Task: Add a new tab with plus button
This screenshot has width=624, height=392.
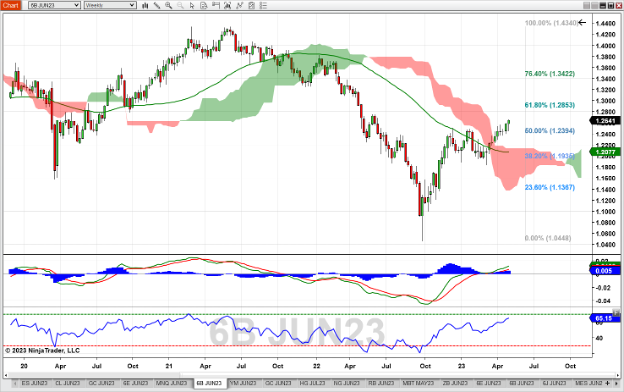Action: click(607, 383)
